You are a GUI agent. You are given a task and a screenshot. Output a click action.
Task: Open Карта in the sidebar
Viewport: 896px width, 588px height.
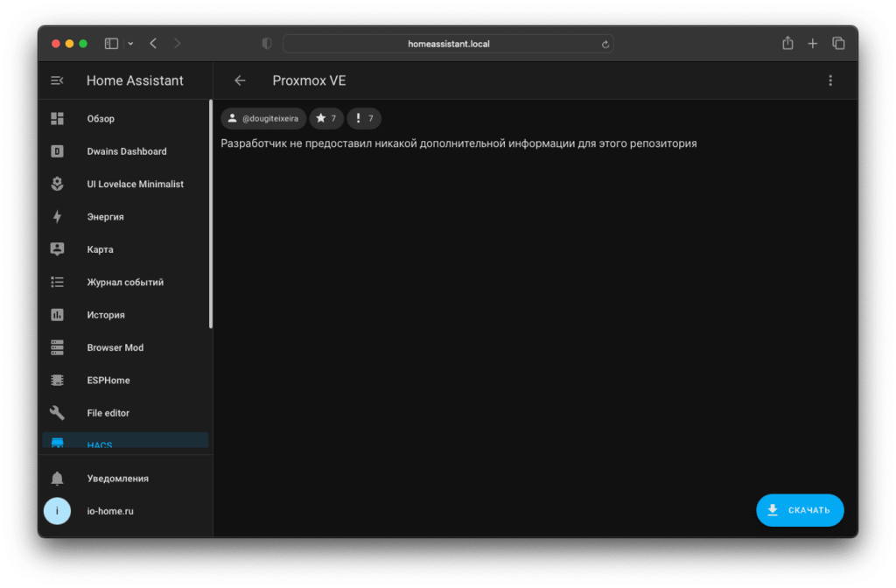[125, 249]
